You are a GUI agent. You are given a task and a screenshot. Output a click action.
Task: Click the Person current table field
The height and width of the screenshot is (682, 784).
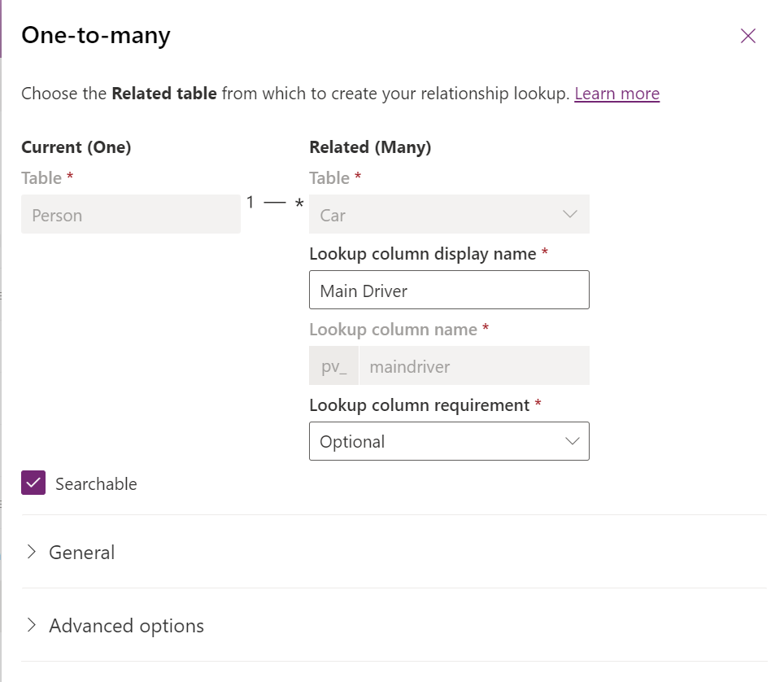130,214
